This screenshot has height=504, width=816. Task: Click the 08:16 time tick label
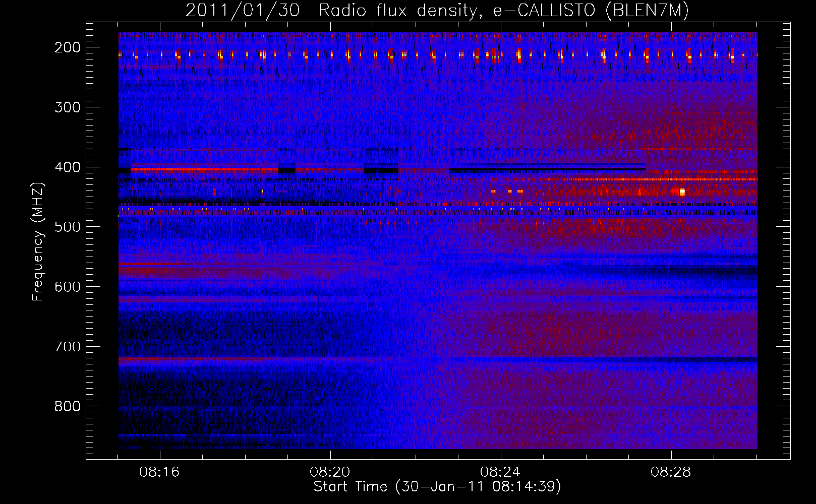tap(160, 472)
